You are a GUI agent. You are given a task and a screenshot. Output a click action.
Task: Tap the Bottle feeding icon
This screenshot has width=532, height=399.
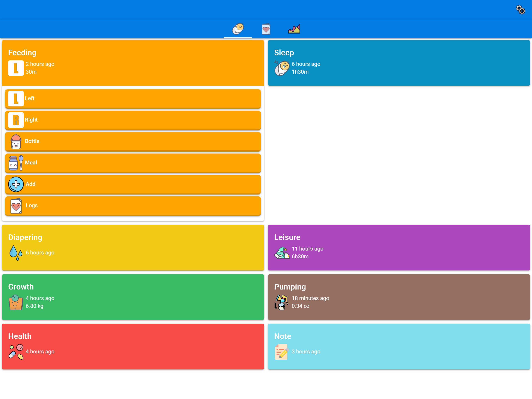(16, 141)
